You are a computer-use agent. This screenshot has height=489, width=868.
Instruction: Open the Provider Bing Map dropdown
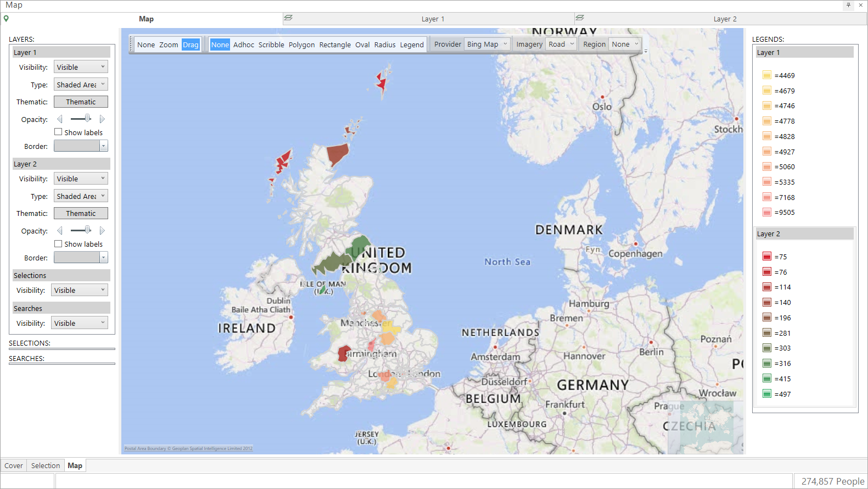[x=488, y=44]
